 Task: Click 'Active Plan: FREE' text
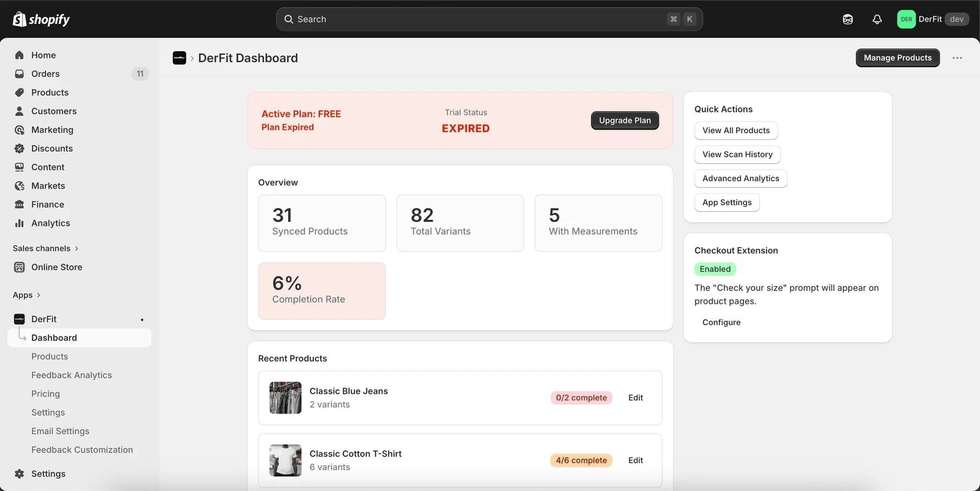tap(301, 114)
